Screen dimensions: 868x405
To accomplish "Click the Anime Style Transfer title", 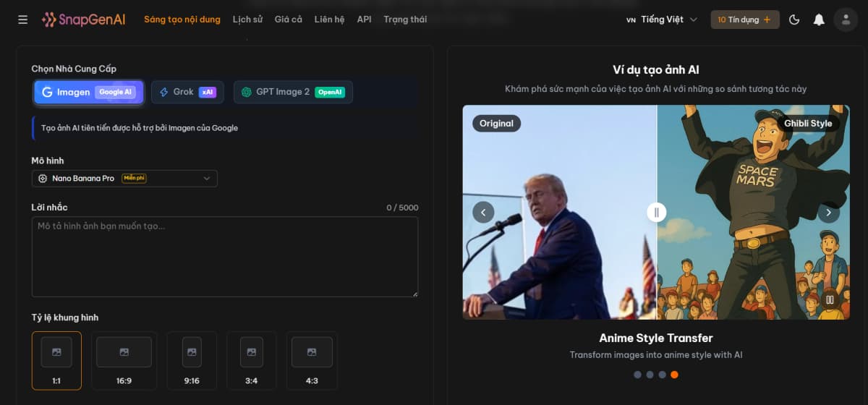I will pos(656,338).
